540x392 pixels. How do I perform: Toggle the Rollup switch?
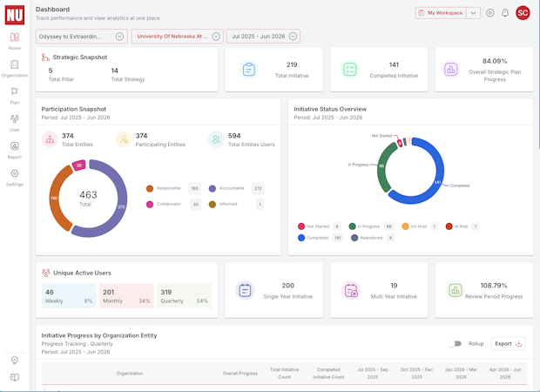tap(455, 344)
